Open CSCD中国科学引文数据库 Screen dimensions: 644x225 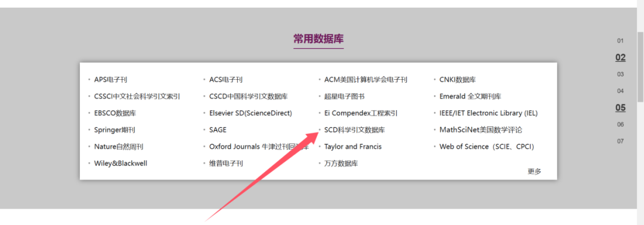248,96
